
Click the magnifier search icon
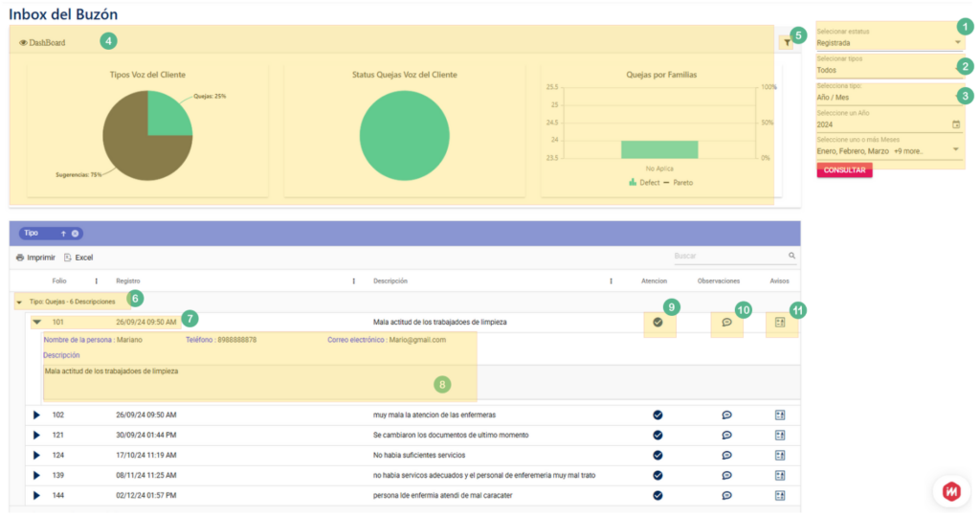791,256
